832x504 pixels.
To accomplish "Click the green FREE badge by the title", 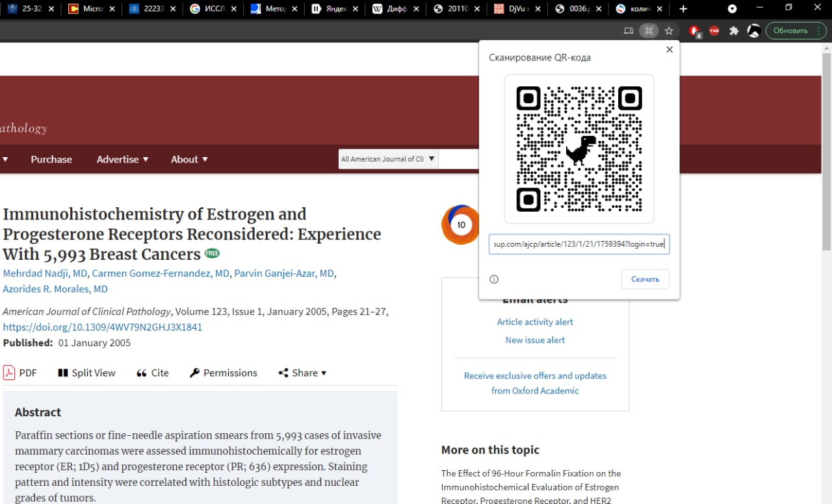I will coord(212,253).
